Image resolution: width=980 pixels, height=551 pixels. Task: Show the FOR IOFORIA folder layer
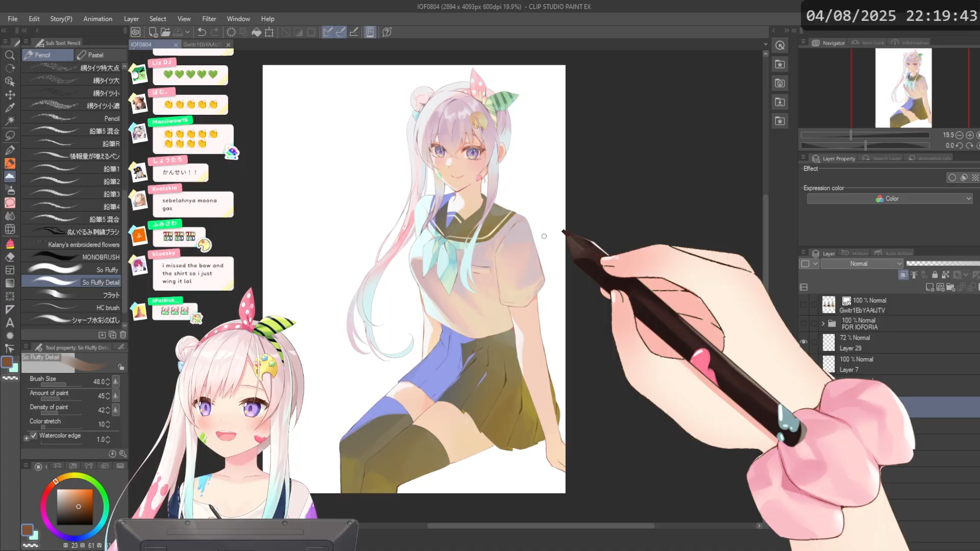tap(803, 323)
